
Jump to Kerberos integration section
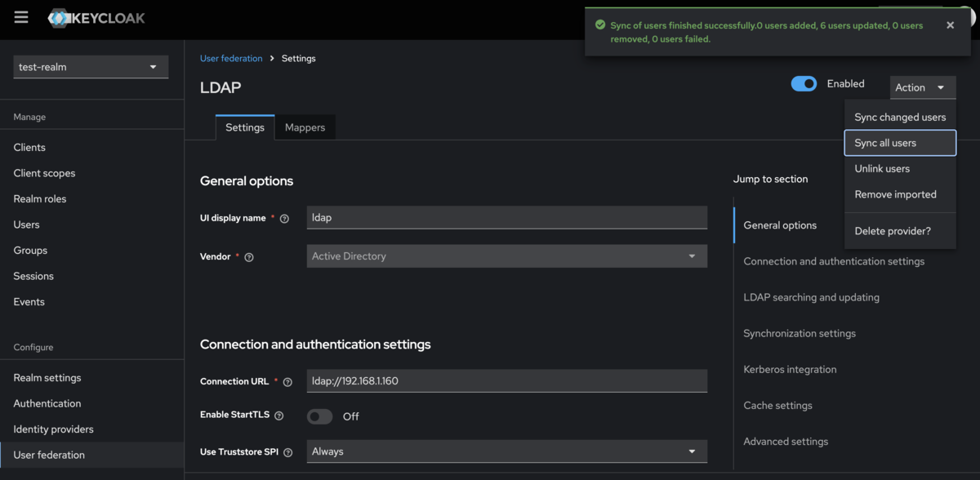pyautogui.click(x=790, y=370)
